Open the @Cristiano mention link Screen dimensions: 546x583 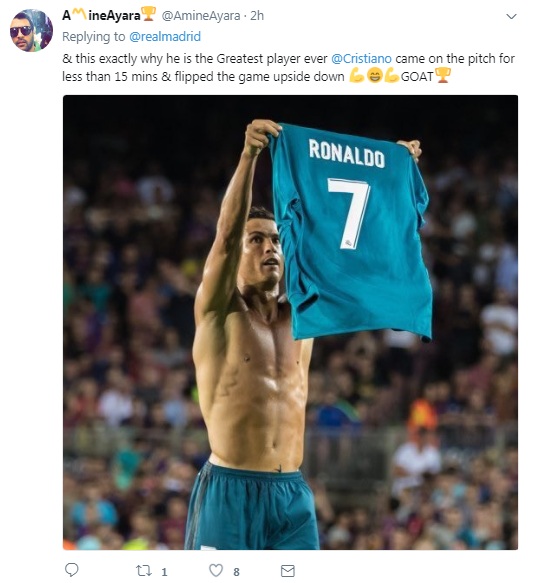[x=361, y=59]
